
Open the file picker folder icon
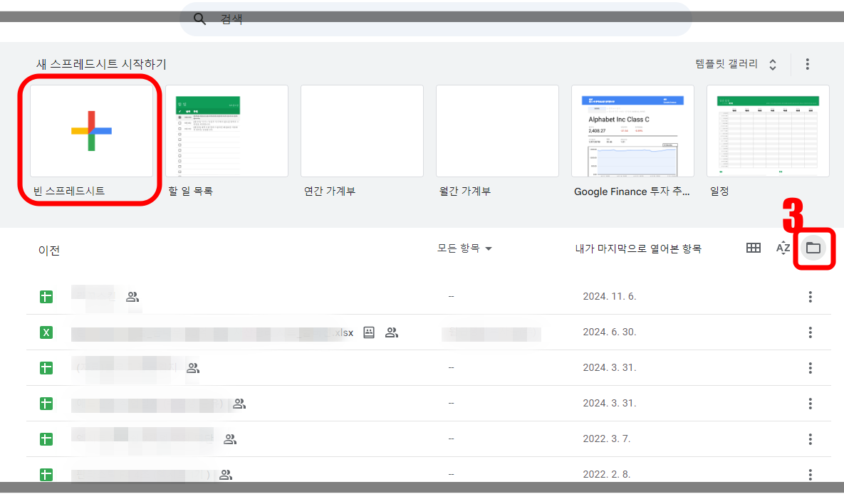(x=813, y=248)
